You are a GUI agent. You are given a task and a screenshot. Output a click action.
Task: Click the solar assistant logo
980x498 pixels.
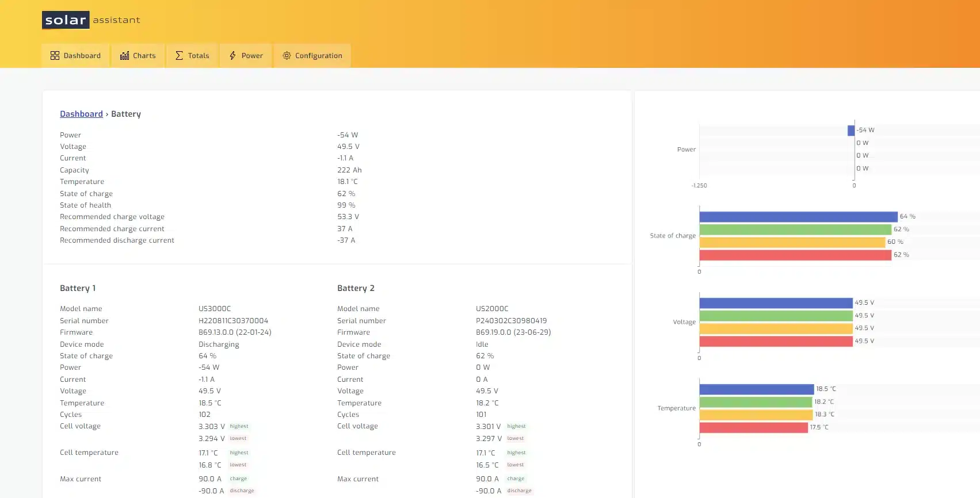click(x=91, y=20)
